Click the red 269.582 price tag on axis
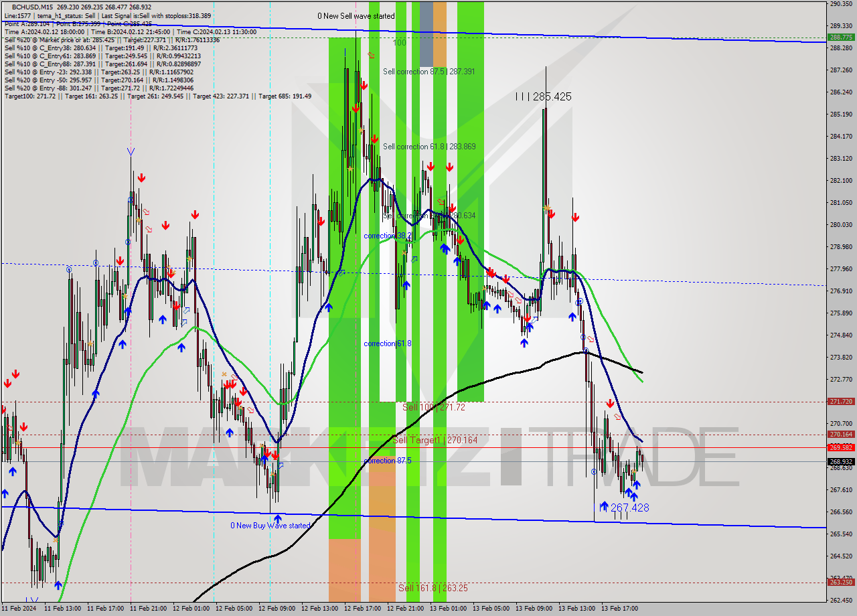This screenshot has height=616, width=857. tap(841, 447)
